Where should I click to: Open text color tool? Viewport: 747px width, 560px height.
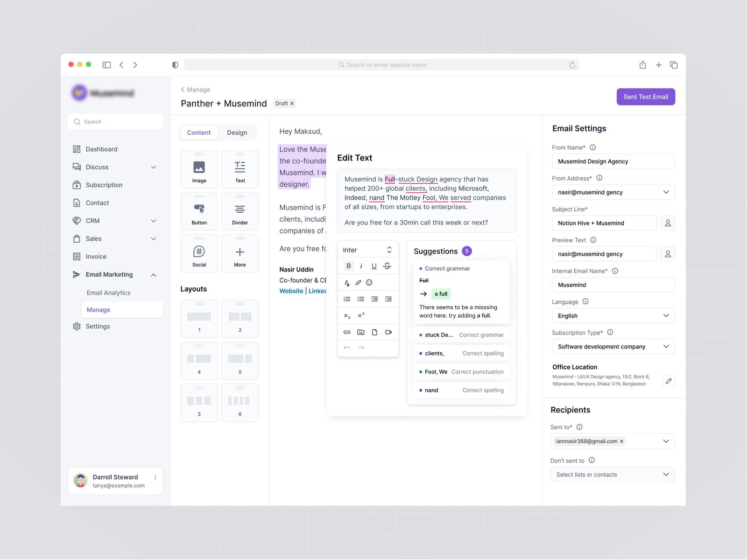[347, 282]
